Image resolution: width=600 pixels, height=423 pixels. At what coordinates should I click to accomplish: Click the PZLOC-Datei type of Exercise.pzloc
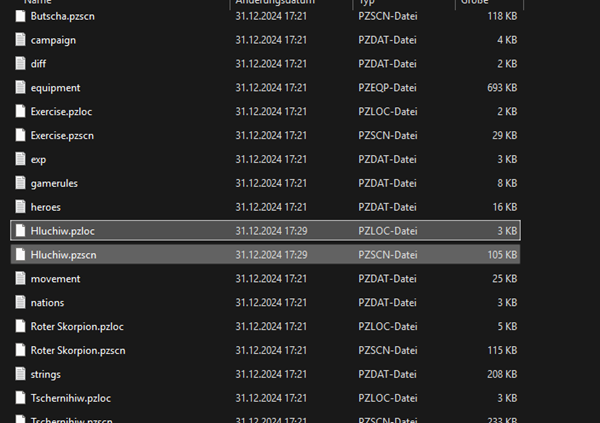(x=388, y=111)
